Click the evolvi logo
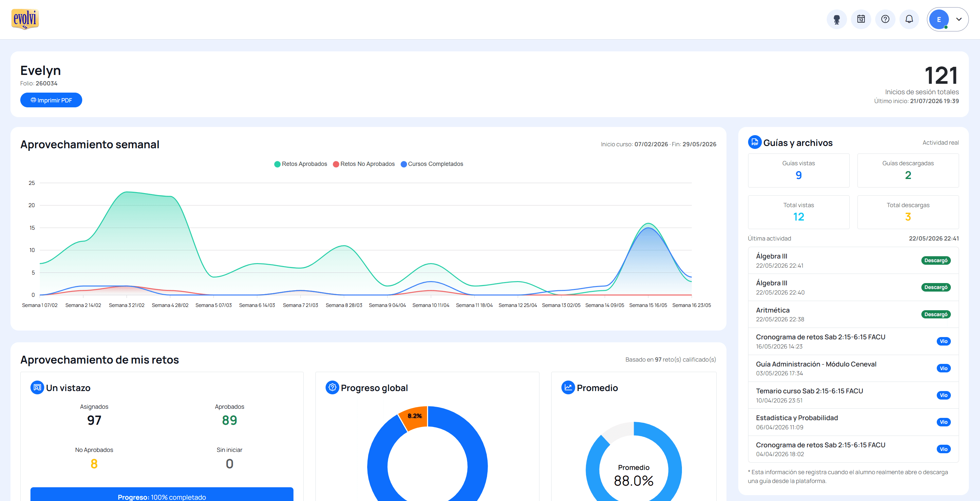Image resolution: width=980 pixels, height=501 pixels. [25, 19]
